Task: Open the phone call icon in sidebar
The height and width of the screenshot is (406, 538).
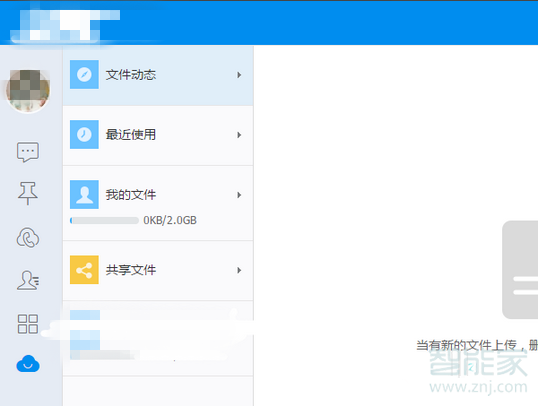Action: (28, 237)
